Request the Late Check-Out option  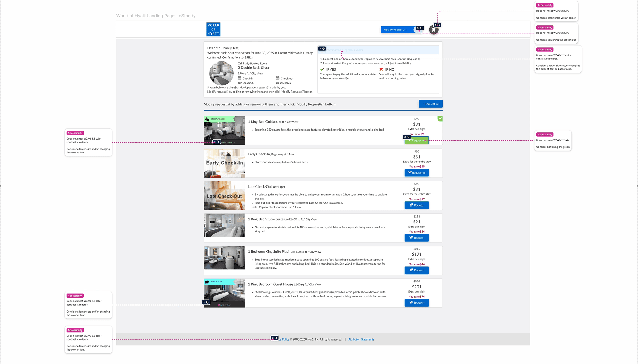tap(417, 205)
